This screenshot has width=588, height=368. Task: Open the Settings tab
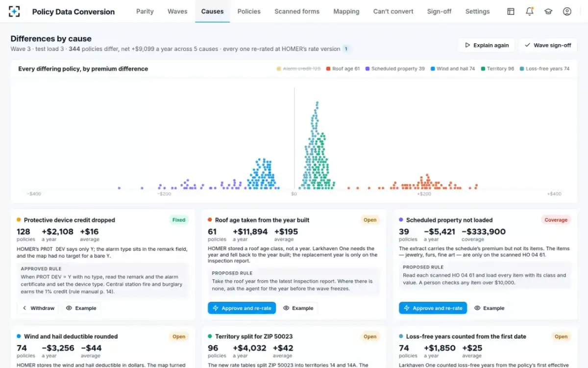[x=478, y=11]
